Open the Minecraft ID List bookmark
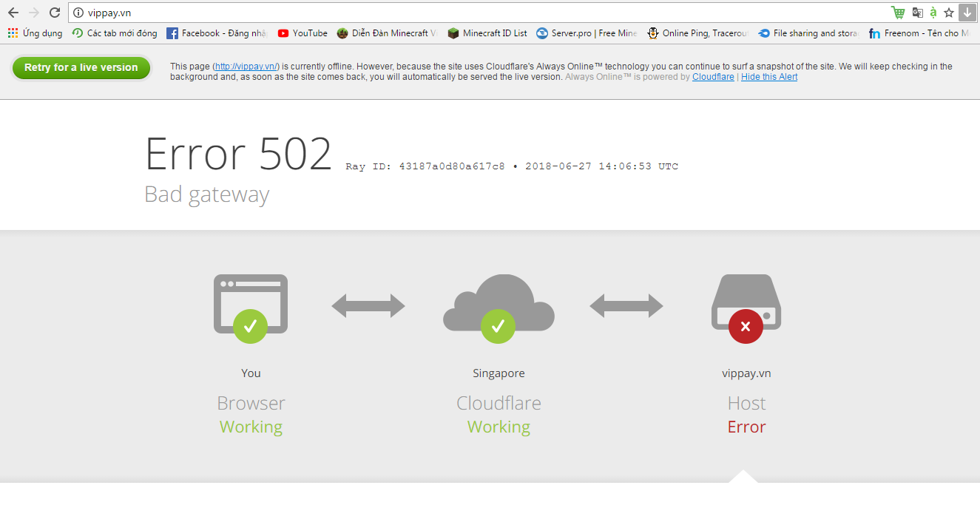Screen dimensions: 980x505 pyautogui.click(x=487, y=33)
